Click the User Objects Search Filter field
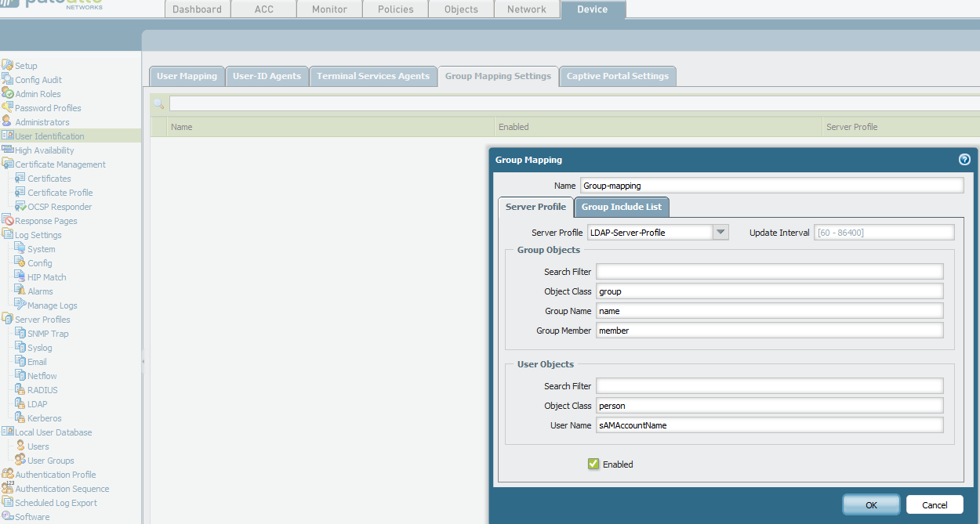Image resolution: width=980 pixels, height=524 pixels. click(x=769, y=385)
